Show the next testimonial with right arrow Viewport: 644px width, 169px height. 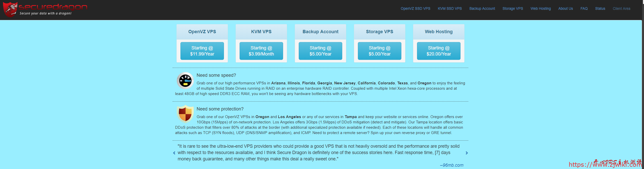467,153
